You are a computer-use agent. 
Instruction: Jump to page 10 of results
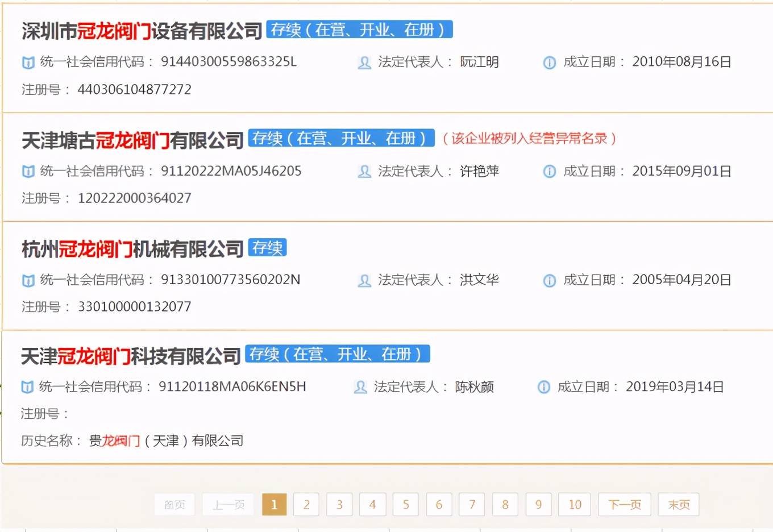tap(575, 505)
